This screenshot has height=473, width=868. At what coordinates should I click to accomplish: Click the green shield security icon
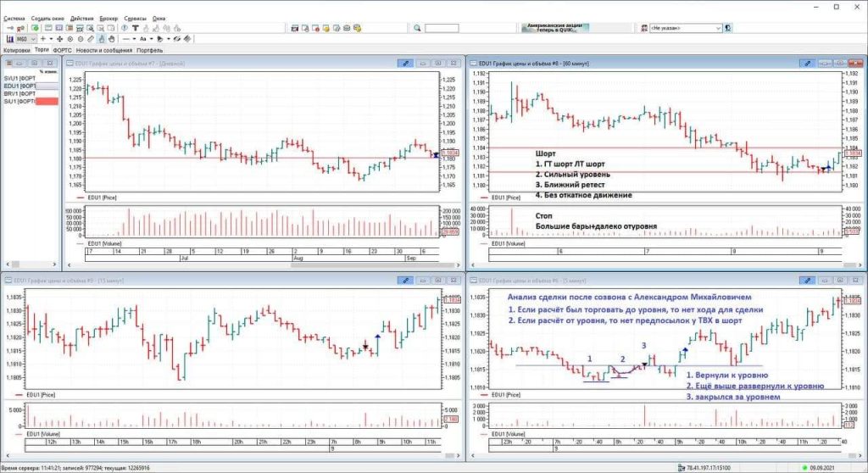pyautogui.click(x=35, y=28)
